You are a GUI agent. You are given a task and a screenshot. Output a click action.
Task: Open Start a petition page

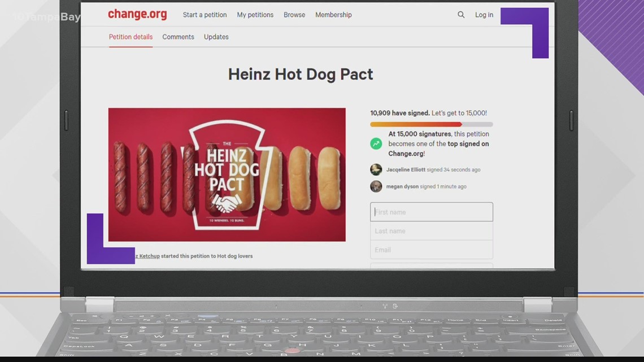204,15
